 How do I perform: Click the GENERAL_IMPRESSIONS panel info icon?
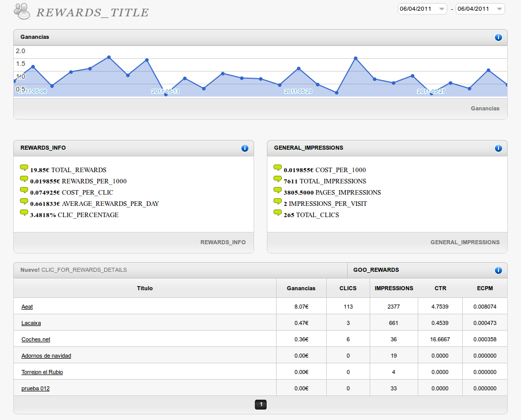pos(498,148)
